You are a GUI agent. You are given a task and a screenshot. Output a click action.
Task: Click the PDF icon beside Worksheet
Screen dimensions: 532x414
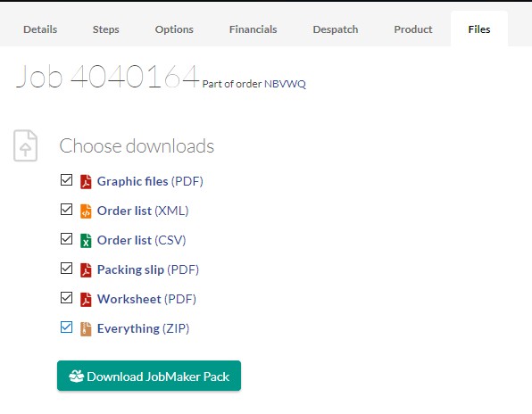tap(86, 300)
